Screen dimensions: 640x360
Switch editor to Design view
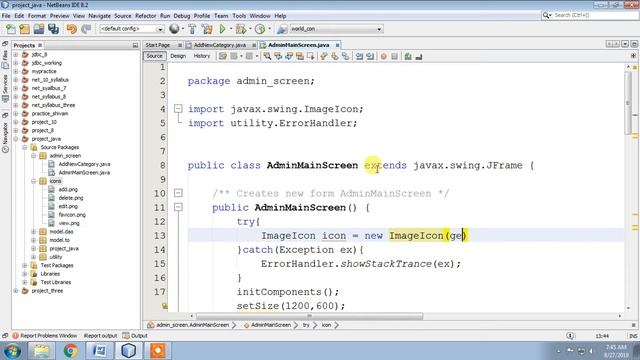coord(178,56)
